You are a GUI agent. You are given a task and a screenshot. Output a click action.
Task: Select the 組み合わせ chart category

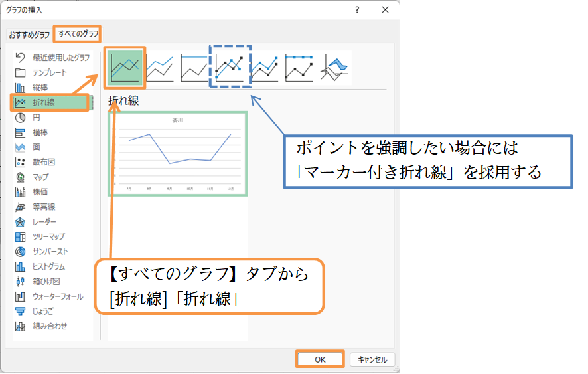coord(52,326)
